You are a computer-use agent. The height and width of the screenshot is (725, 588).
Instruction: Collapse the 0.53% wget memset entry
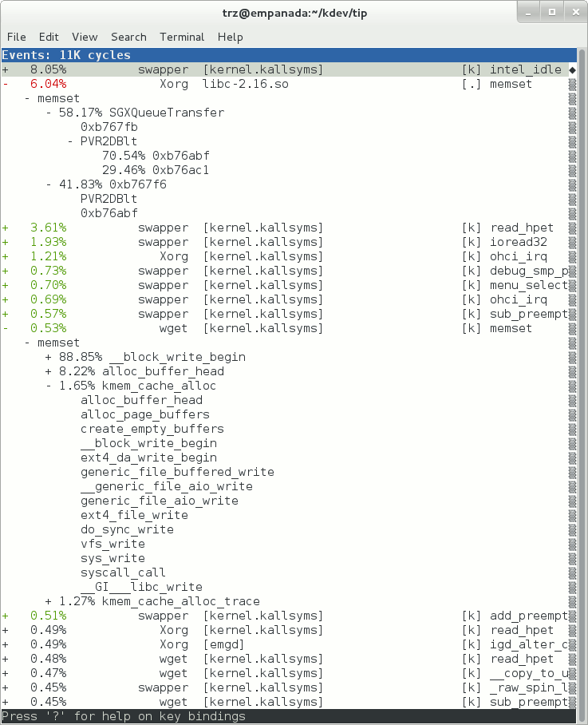click(x=5, y=328)
